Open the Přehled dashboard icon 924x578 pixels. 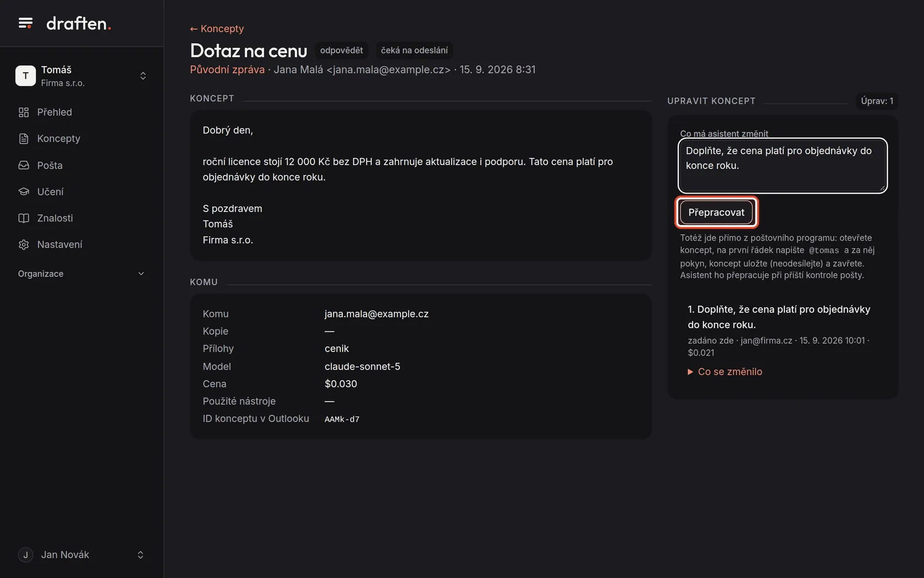pos(24,112)
